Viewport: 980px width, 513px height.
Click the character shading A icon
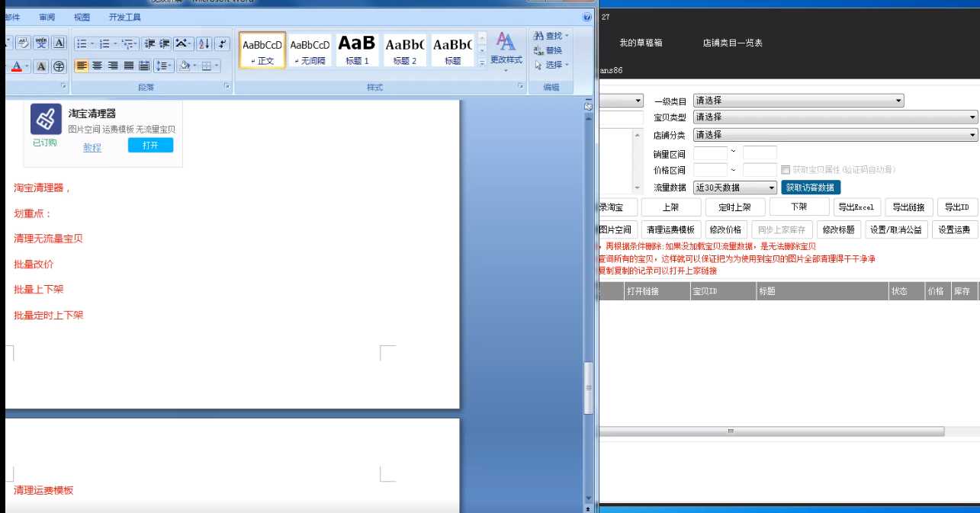pos(41,66)
